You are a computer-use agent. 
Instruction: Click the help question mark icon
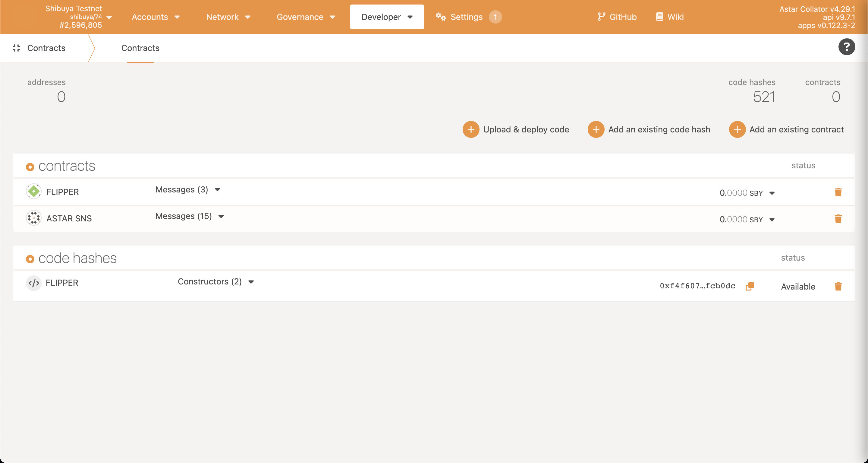pyautogui.click(x=846, y=47)
